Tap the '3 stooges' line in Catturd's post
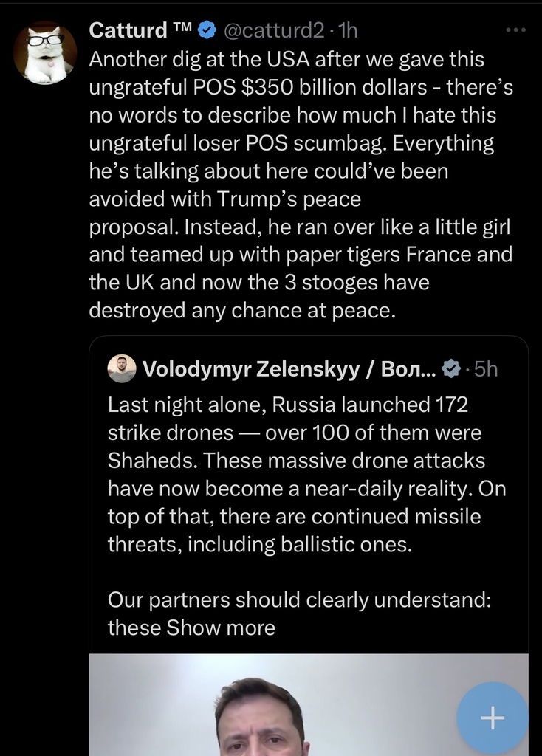The image size is (542, 756). pos(258,282)
